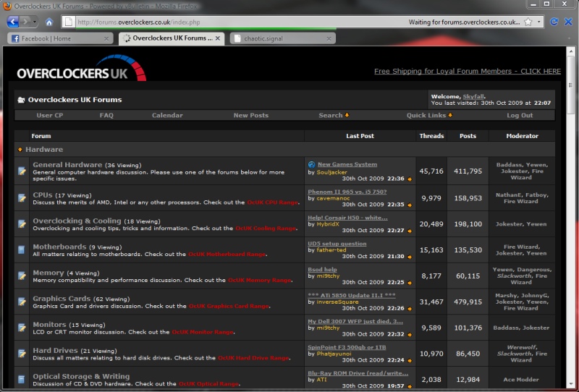Stop page loading with the blue X icon
The height and width of the screenshot is (392, 579).
point(568,22)
